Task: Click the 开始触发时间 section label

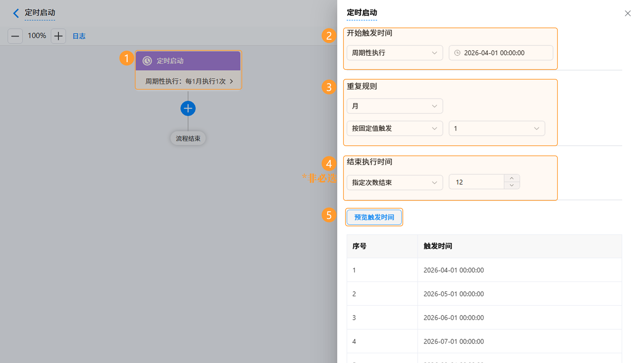Action: [369, 33]
